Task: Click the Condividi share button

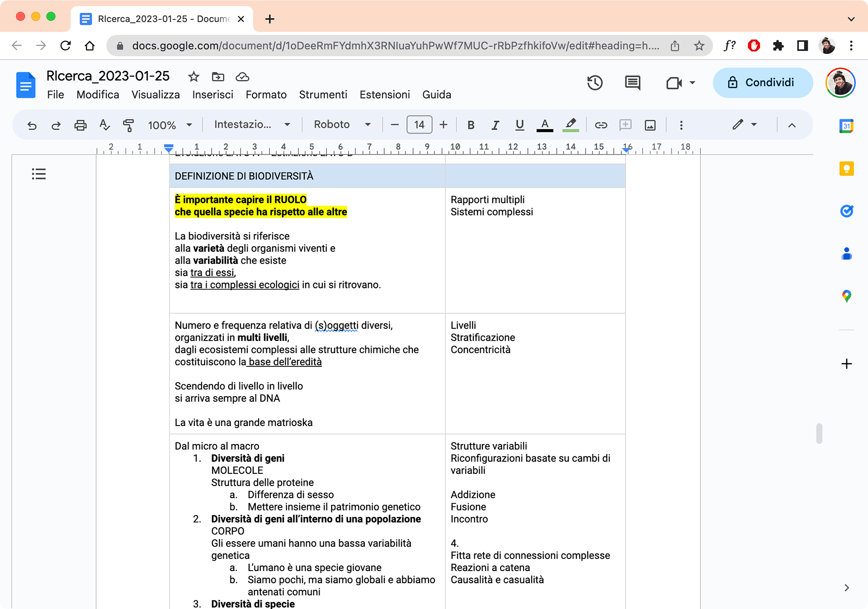Action: pyautogui.click(x=763, y=83)
